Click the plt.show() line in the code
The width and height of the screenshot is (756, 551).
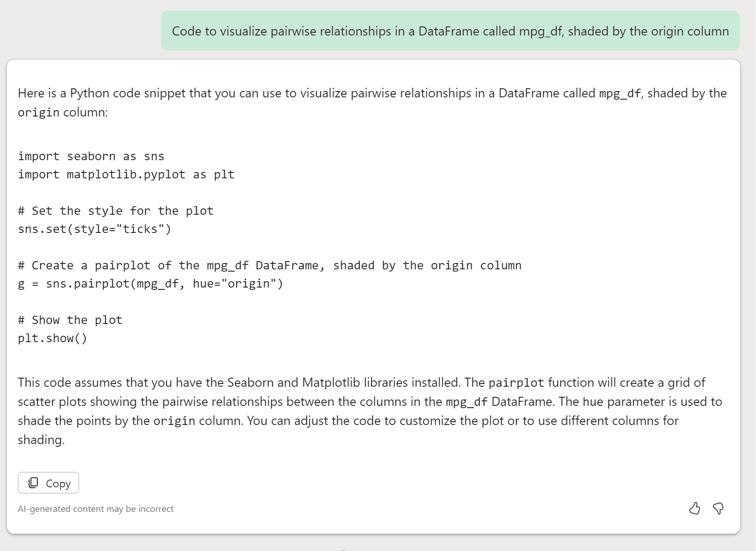[x=52, y=338]
